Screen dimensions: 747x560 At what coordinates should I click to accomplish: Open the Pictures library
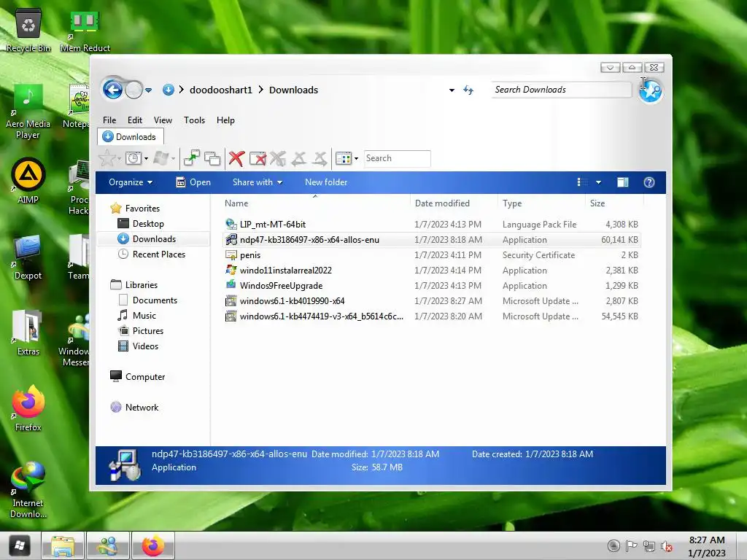[x=147, y=330]
